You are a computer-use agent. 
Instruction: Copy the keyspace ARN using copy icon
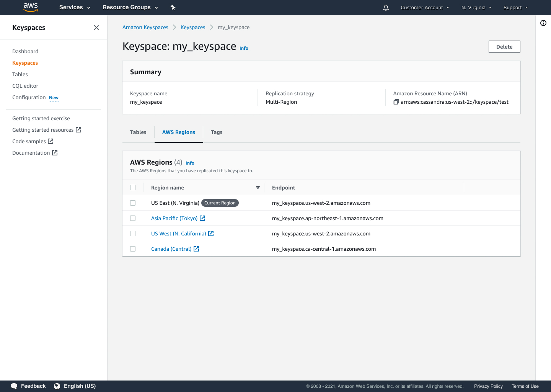[396, 102]
